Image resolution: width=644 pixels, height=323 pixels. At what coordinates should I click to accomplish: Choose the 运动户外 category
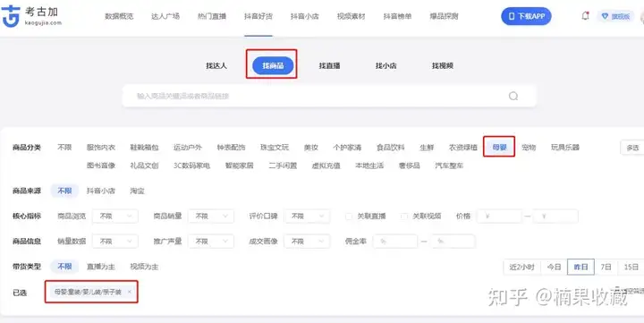tap(188, 147)
